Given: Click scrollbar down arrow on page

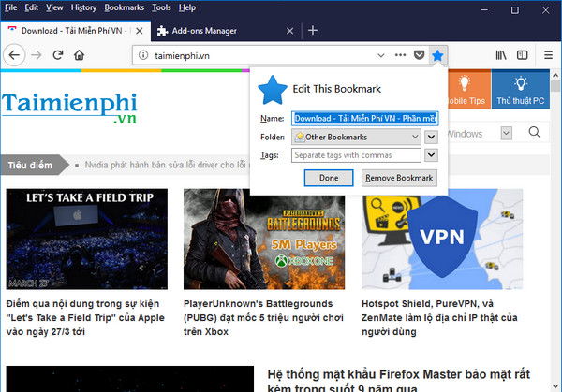Looking at the screenshot, I should [x=555, y=386].
